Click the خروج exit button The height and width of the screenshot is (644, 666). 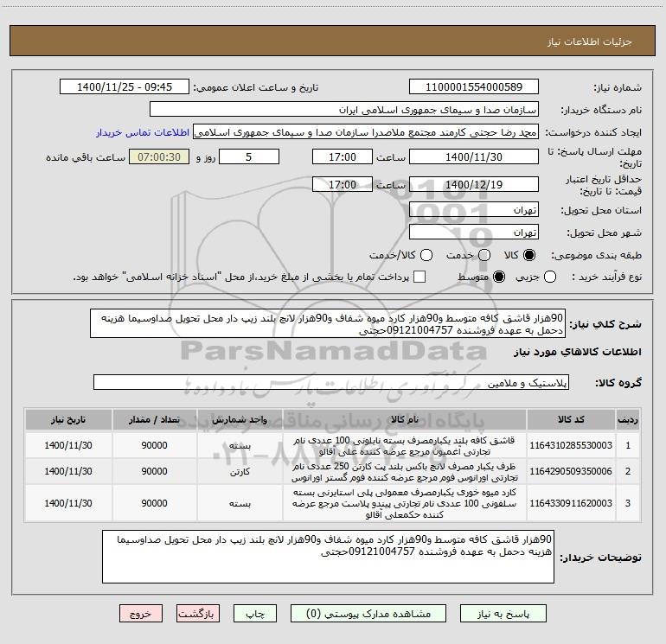(141, 614)
